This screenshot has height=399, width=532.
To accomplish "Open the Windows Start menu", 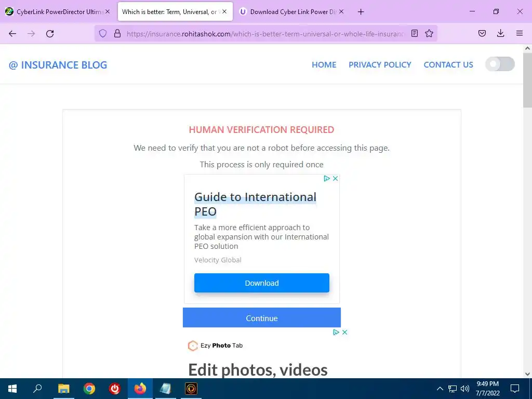I will tap(12, 389).
